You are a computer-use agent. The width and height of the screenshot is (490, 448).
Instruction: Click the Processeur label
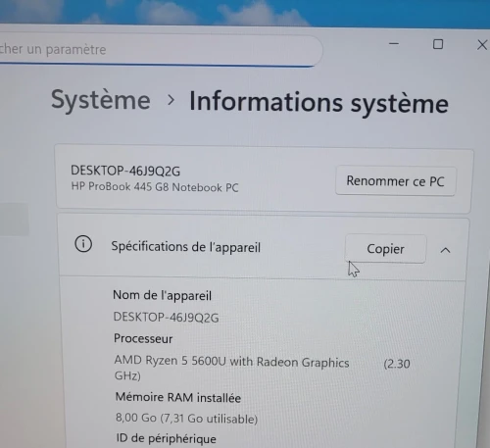click(x=143, y=338)
